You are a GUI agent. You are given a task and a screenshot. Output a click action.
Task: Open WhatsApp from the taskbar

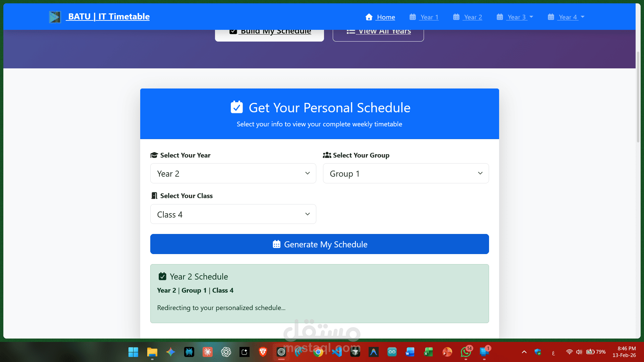[466, 352]
